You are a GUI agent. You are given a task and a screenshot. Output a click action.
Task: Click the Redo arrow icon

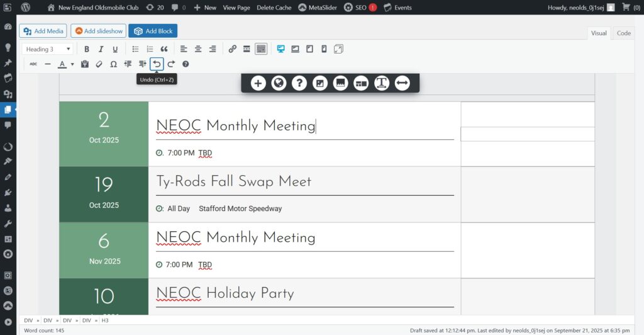(171, 64)
